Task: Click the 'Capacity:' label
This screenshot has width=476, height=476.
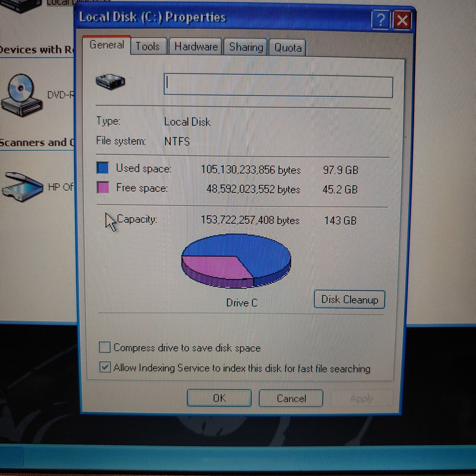Action: coord(137,219)
